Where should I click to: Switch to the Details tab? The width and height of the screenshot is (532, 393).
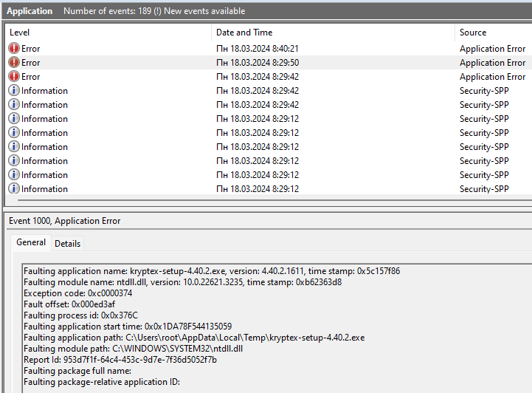68,244
